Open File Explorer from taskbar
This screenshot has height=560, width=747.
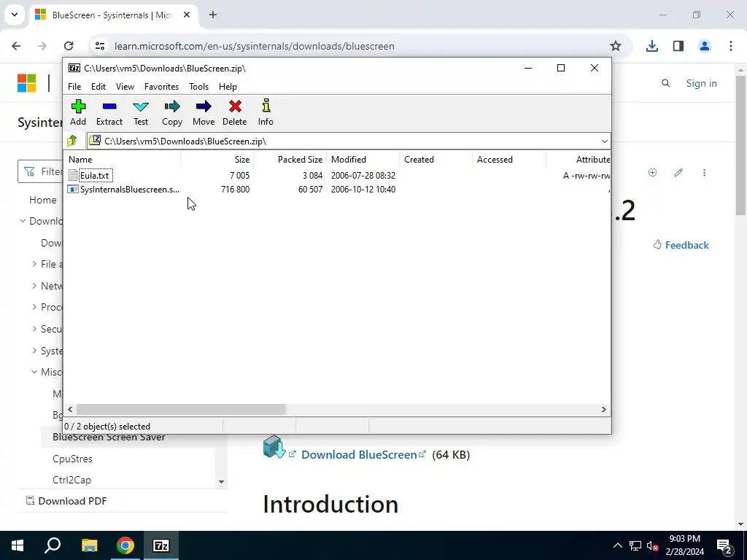coord(89,545)
